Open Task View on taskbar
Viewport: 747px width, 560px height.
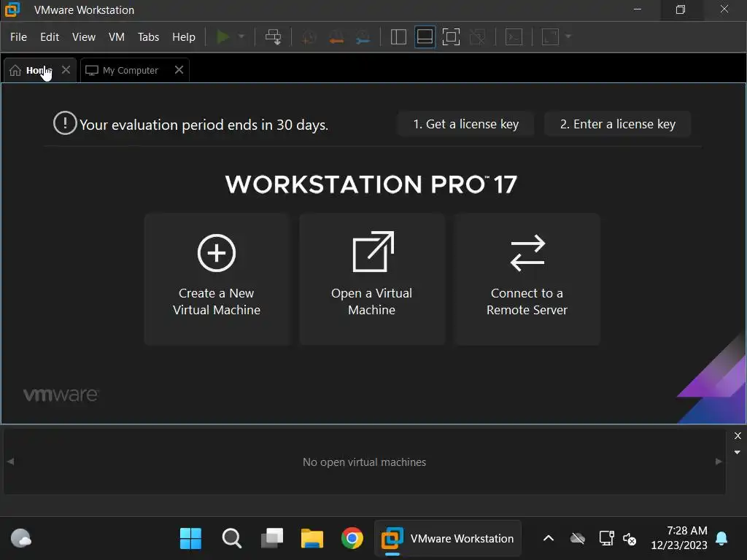tap(272, 539)
